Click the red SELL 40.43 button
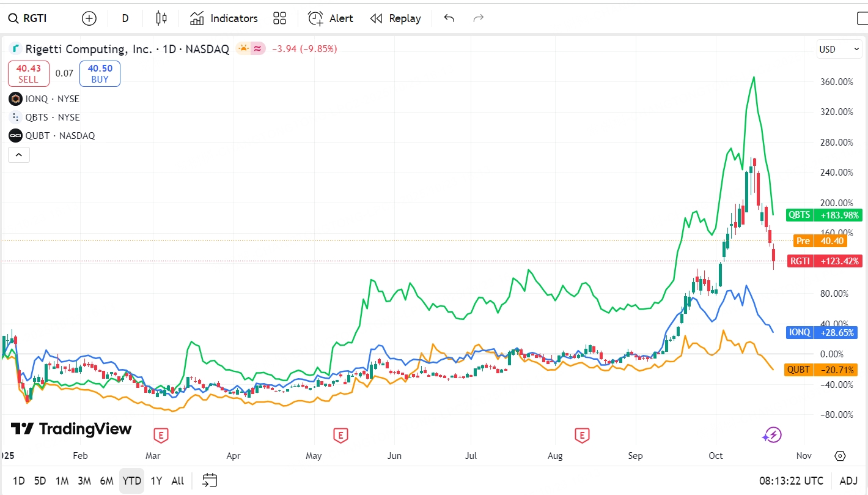The image size is (868, 495). point(28,73)
